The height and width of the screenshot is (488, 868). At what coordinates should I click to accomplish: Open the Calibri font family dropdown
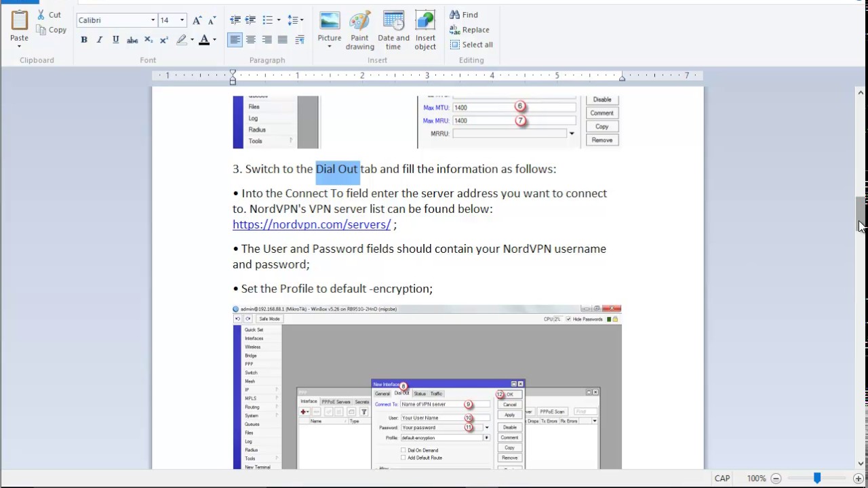[153, 20]
